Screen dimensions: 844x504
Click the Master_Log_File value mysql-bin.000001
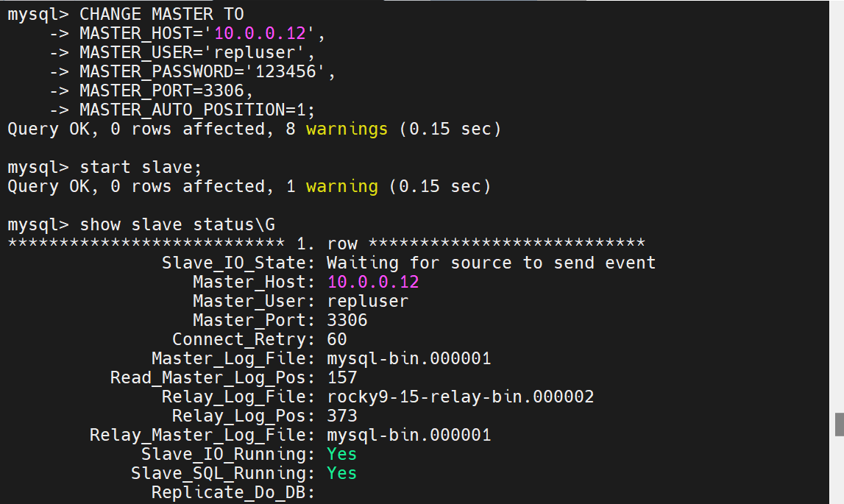pyautogui.click(x=409, y=358)
